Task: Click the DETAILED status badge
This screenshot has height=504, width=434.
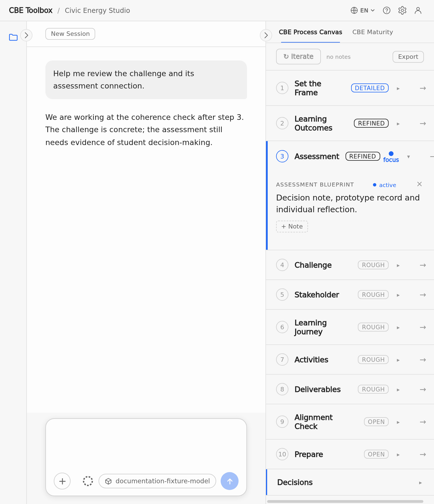Action: 370,88
